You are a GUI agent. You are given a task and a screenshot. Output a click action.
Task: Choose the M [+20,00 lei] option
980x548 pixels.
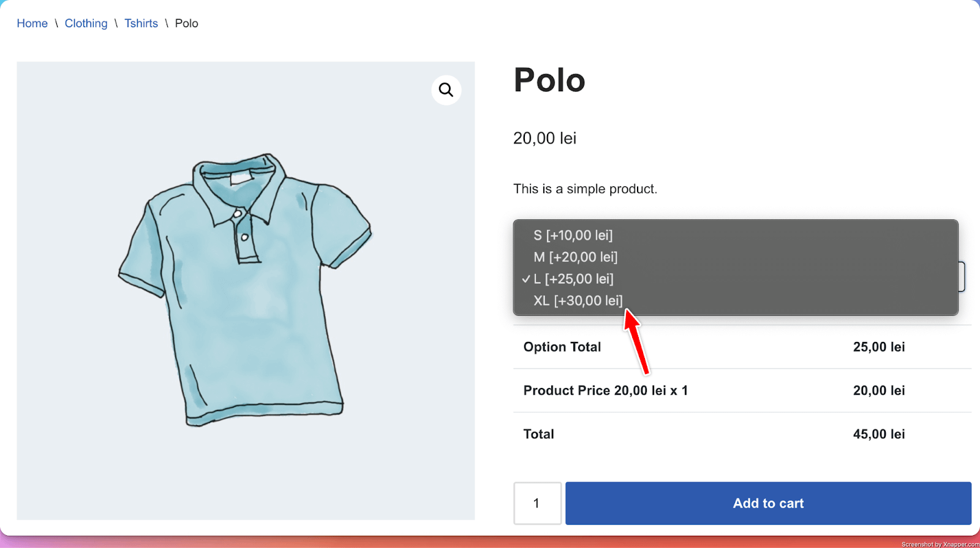pos(575,257)
